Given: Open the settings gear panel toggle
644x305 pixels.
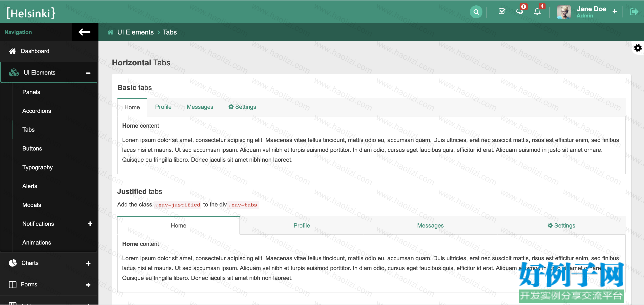Looking at the screenshot, I should 638,48.
